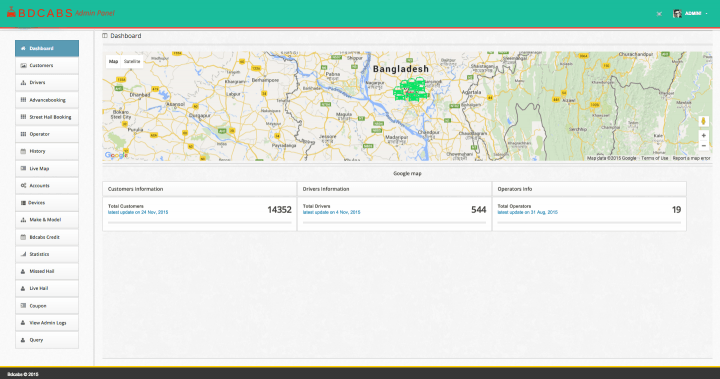Viewport: 720px width, 379px height.
Task: Click Report a map error link
Action: (x=691, y=158)
